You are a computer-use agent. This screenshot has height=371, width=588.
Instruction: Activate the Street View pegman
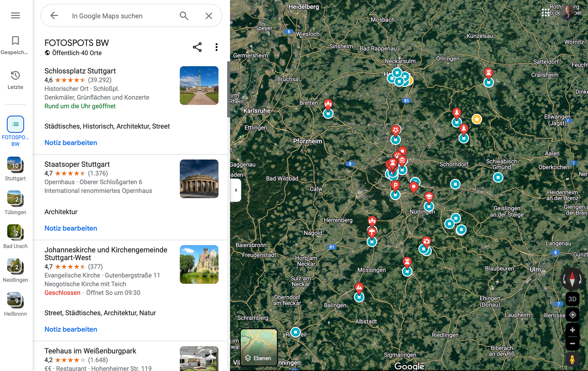pos(572,359)
